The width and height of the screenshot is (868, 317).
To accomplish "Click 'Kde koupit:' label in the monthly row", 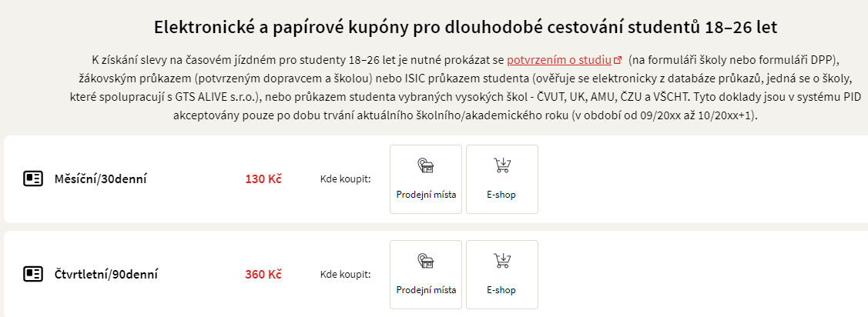I will (345, 179).
